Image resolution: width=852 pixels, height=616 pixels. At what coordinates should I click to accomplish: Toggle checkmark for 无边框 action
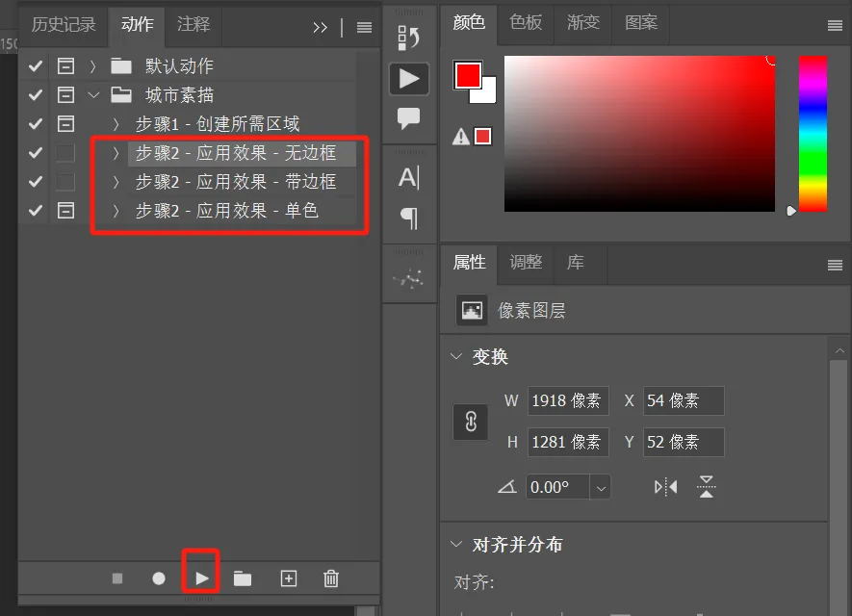[36, 153]
